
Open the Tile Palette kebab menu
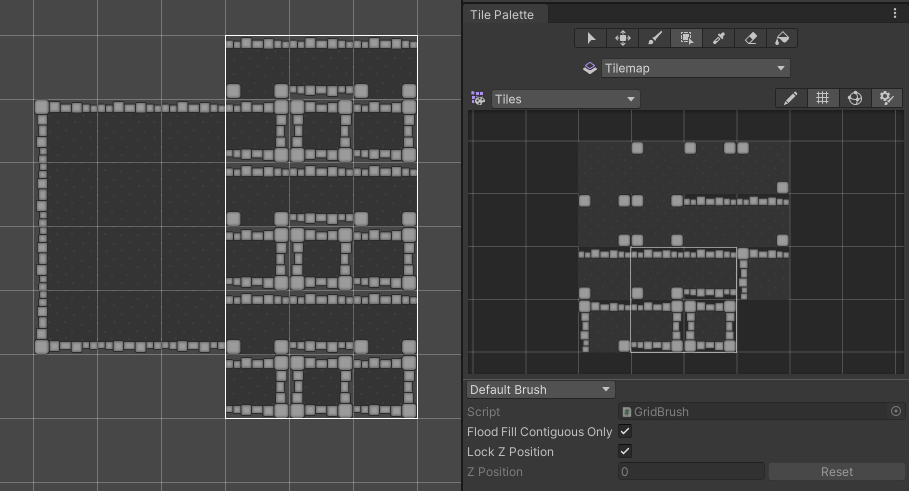(895, 14)
